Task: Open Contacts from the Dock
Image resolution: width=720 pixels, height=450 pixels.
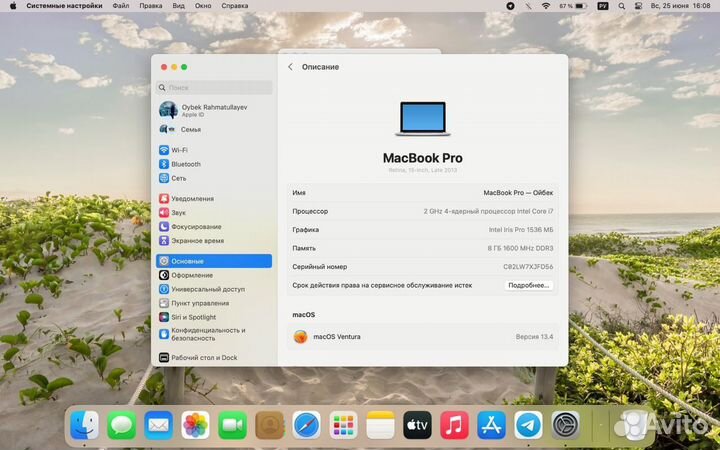Action: click(270, 425)
